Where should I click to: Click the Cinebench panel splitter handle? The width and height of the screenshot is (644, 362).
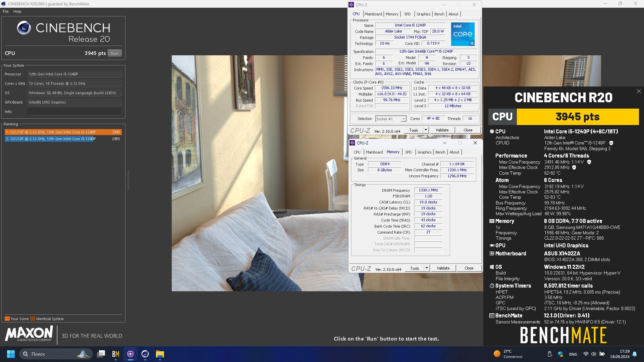click(128, 180)
